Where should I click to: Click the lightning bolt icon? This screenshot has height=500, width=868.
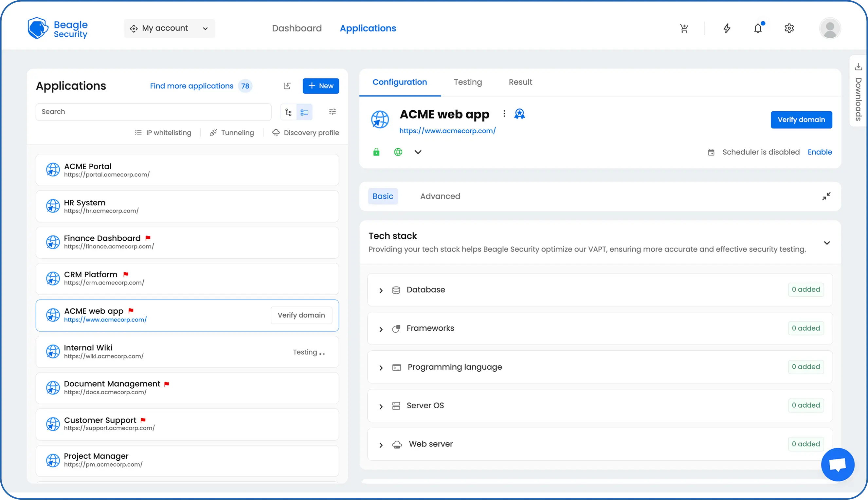point(727,28)
